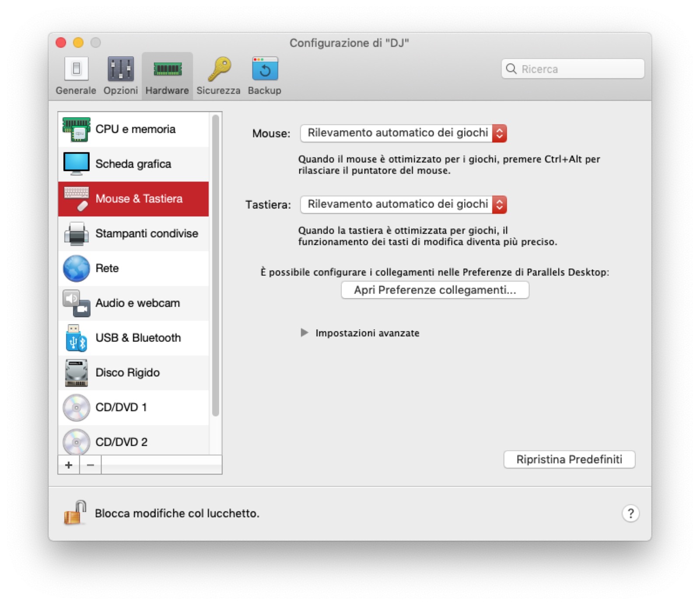Open the Opzioni sliders icon
Image resolution: width=700 pixels, height=605 pixels.
point(120,69)
